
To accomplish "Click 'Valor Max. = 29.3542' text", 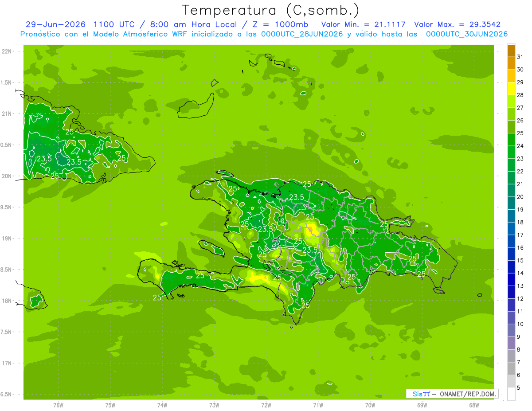I will (x=457, y=24).
